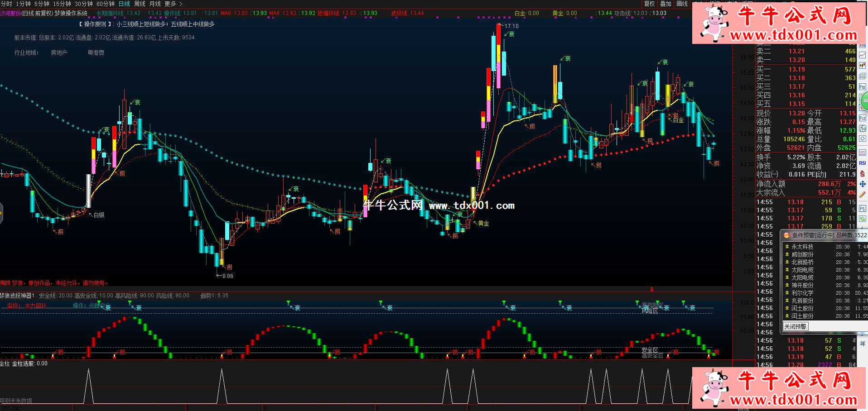Click the 年 label at right sidebar

tap(863, 344)
